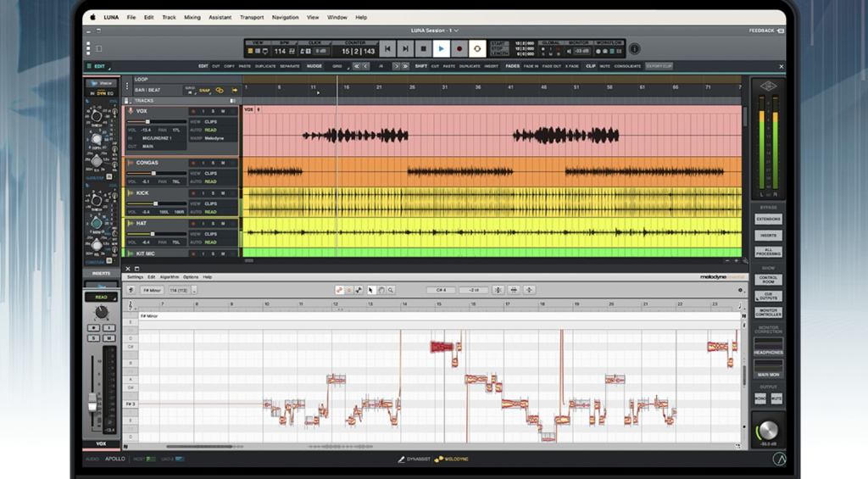This screenshot has width=868, height=479.
Task: Open the nudge Grid value dropdown
Action: pyautogui.click(x=337, y=66)
